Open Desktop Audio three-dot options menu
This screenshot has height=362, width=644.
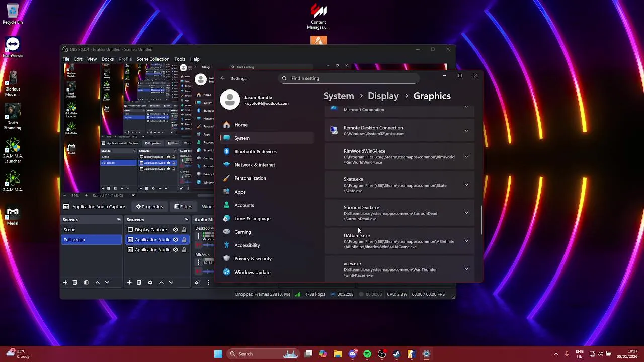[x=198, y=235]
